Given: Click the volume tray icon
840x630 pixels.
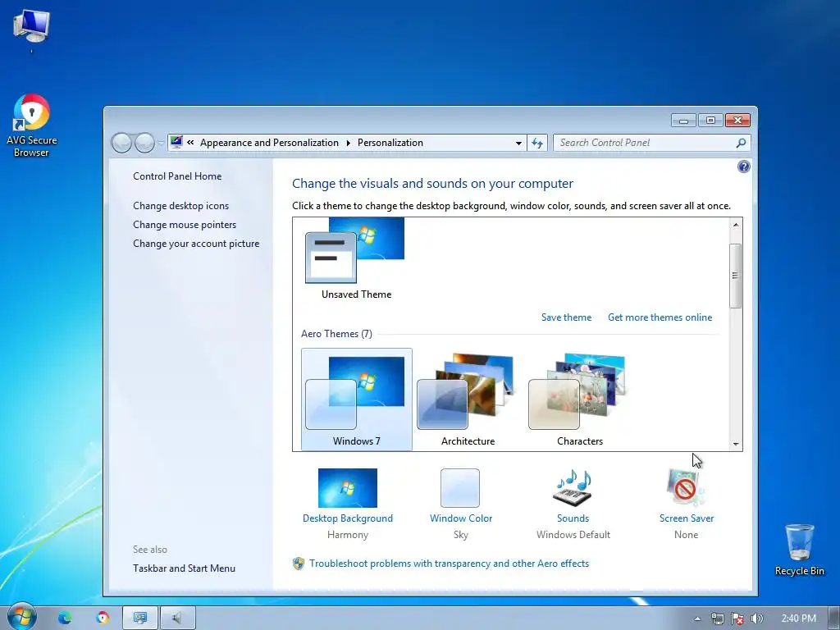Looking at the screenshot, I should (756, 619).
